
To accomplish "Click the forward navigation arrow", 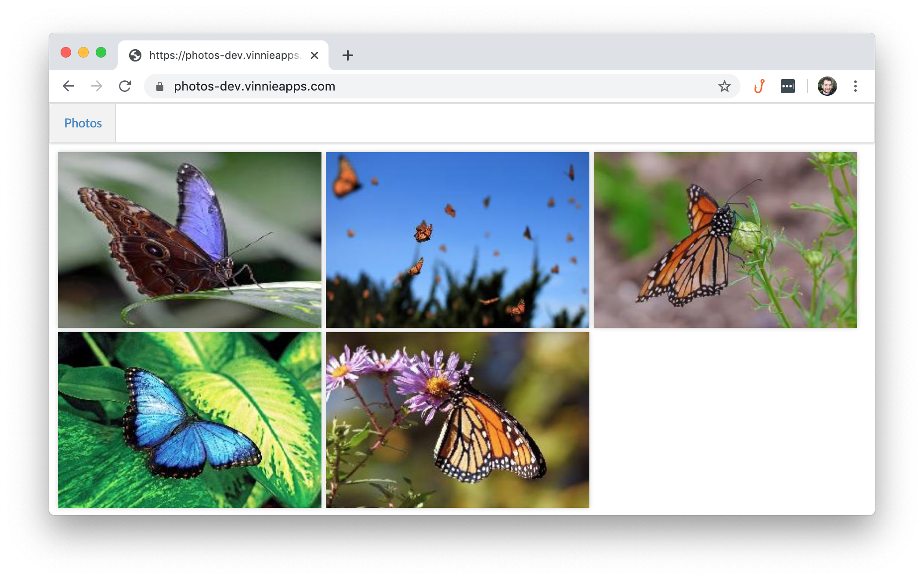I will (97, 86).
